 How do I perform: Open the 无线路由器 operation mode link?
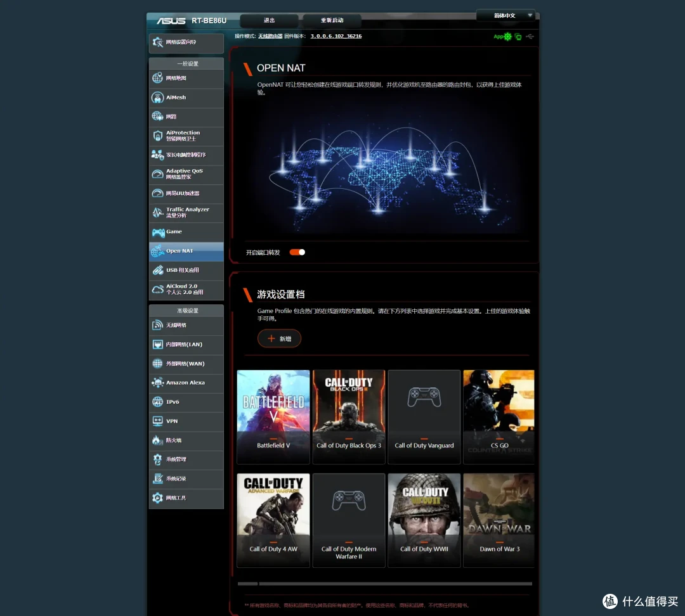pyautogui.click(x=270, y=36)
